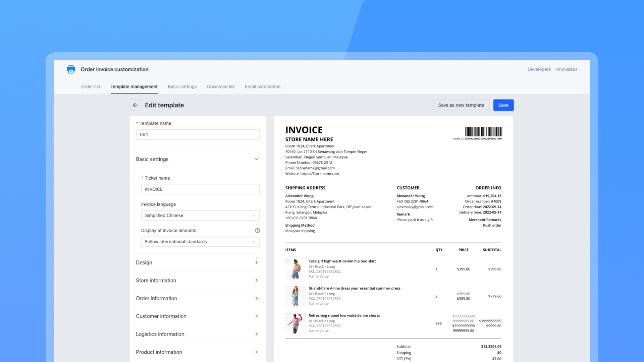Go to the Download list tab

[x=221, y=86]
